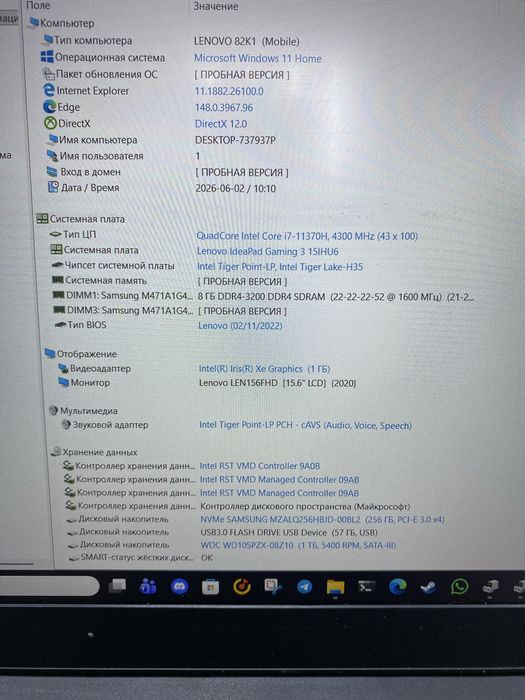Open Terminal from the taskbar
The height and width of the screenshot is (700, 525).
click(366, 587)
